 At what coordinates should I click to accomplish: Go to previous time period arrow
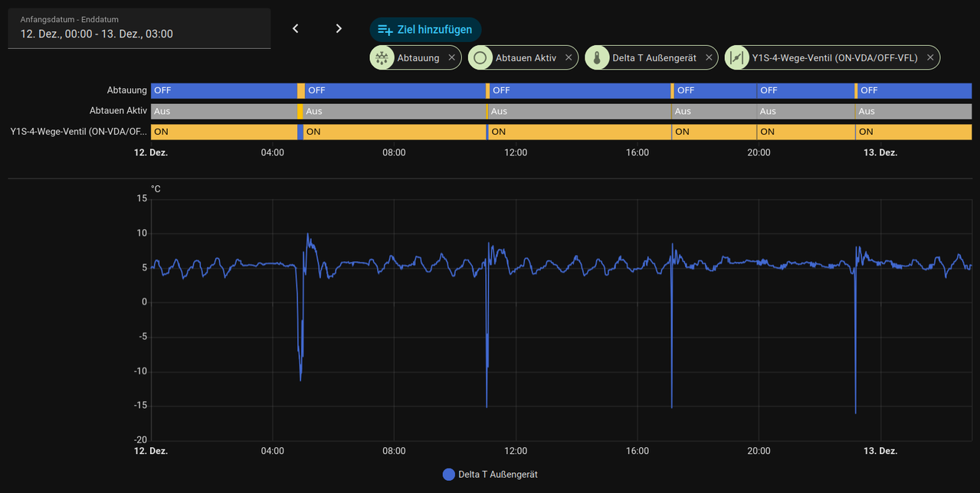pos(296,28)
